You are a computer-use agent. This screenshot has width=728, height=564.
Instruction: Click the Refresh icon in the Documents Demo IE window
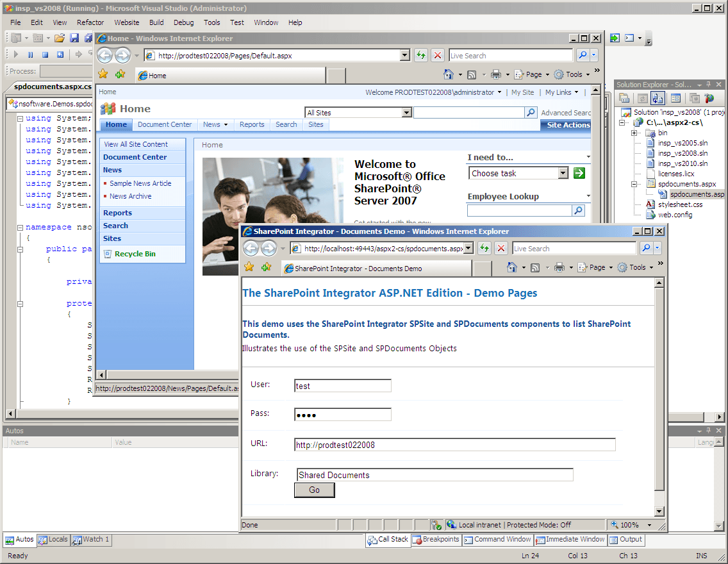[x=484, y=248]
